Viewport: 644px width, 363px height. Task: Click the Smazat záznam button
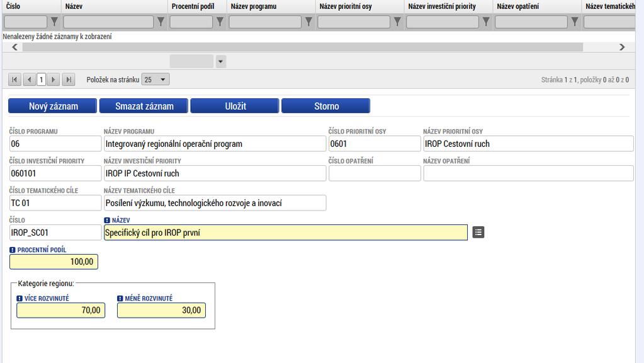[x=144, y=106]
